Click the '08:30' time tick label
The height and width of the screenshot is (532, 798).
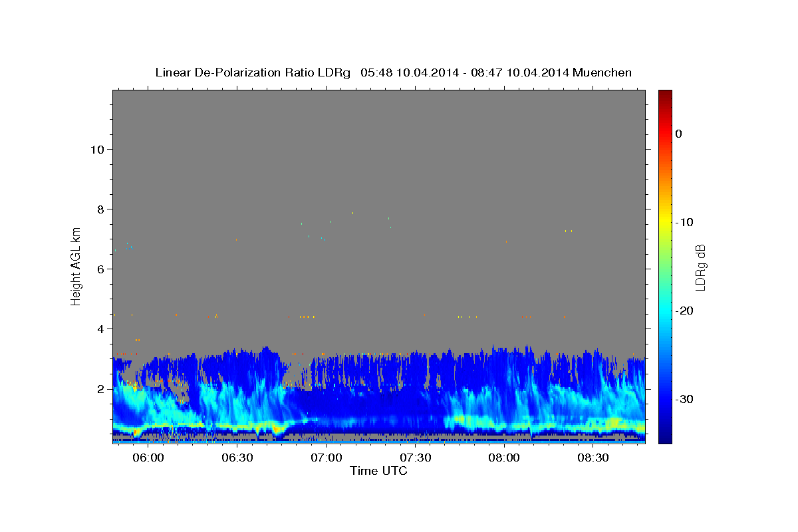tap(593, 458)
